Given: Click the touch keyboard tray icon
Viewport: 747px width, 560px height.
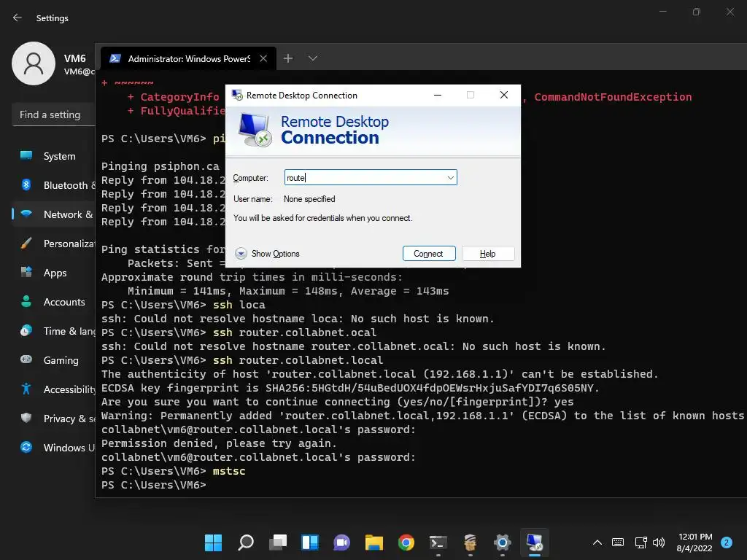Looking at the screenshot, I should 618,542.
